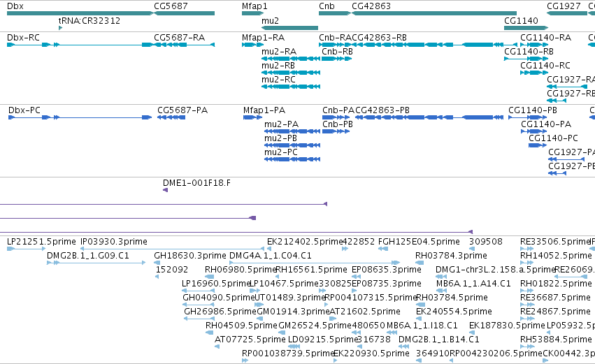The image size is (595, 364).
Task: Click the gene label reading exactly "Cnb"
Action: coord(327,6)
